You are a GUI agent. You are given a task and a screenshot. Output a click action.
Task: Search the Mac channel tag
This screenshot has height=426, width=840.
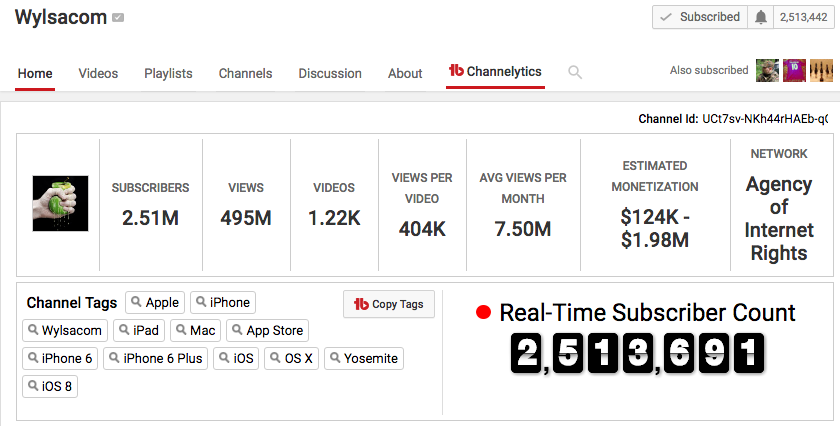[196, 330]
